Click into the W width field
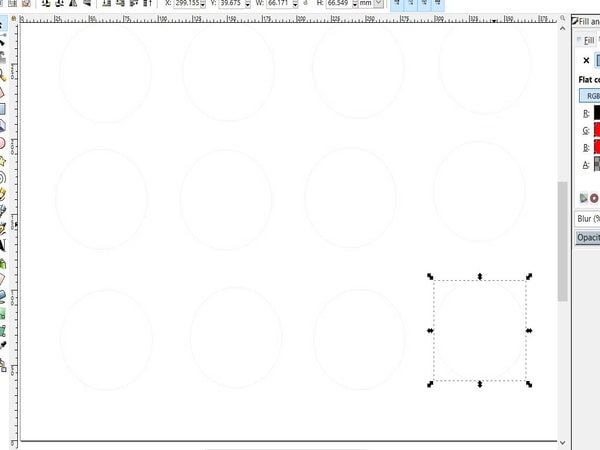This screenshot has height=450, width=600. click(x=279, y=3)
